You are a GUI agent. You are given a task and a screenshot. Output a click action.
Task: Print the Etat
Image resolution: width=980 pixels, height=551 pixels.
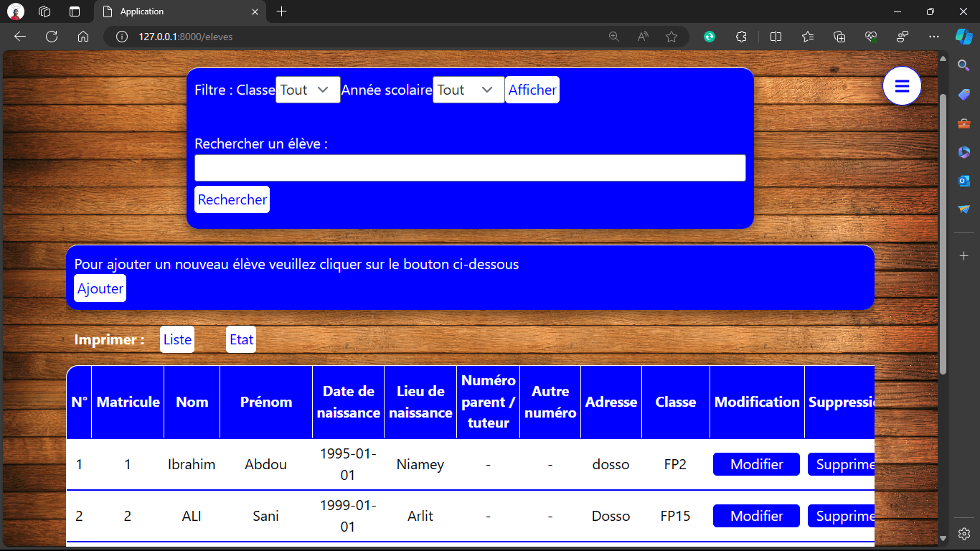pyautogui.click(x=241, y=339)
